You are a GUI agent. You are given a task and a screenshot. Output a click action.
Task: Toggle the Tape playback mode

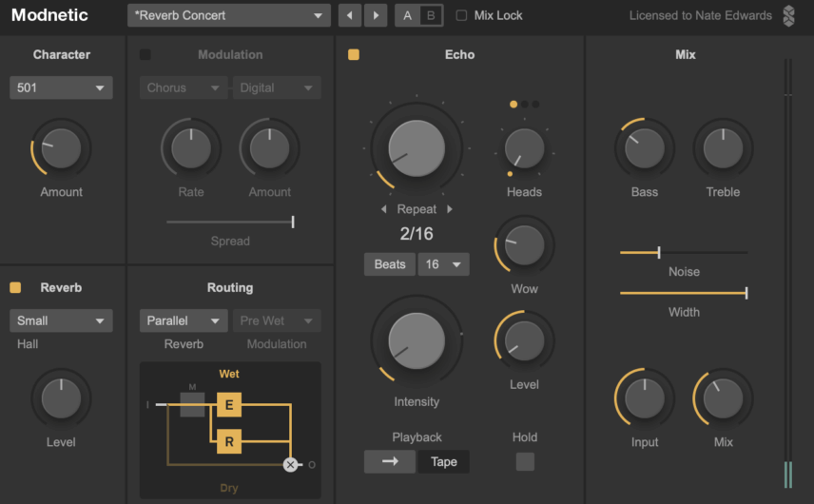(x=444, y=461)
